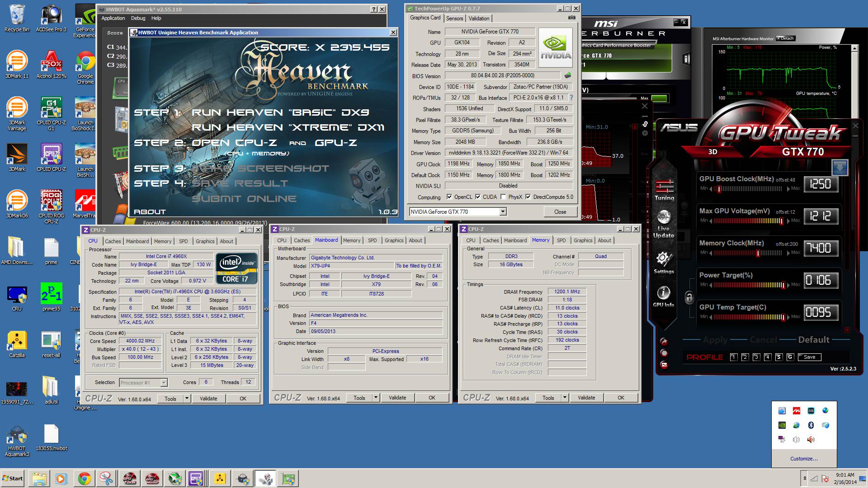Click decrease arrow beside Memory Clock Min
The width and height of the screenshot is (868, 488).
coord(711,253)
